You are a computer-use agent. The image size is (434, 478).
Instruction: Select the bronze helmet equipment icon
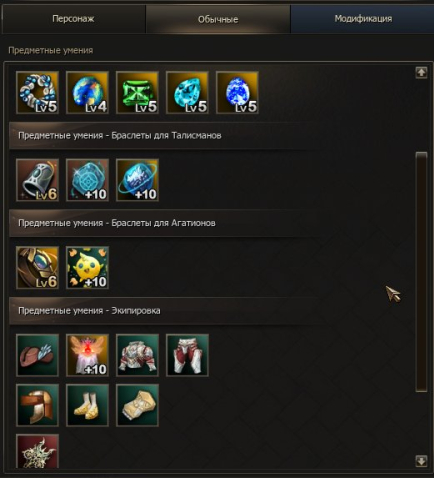37,405
